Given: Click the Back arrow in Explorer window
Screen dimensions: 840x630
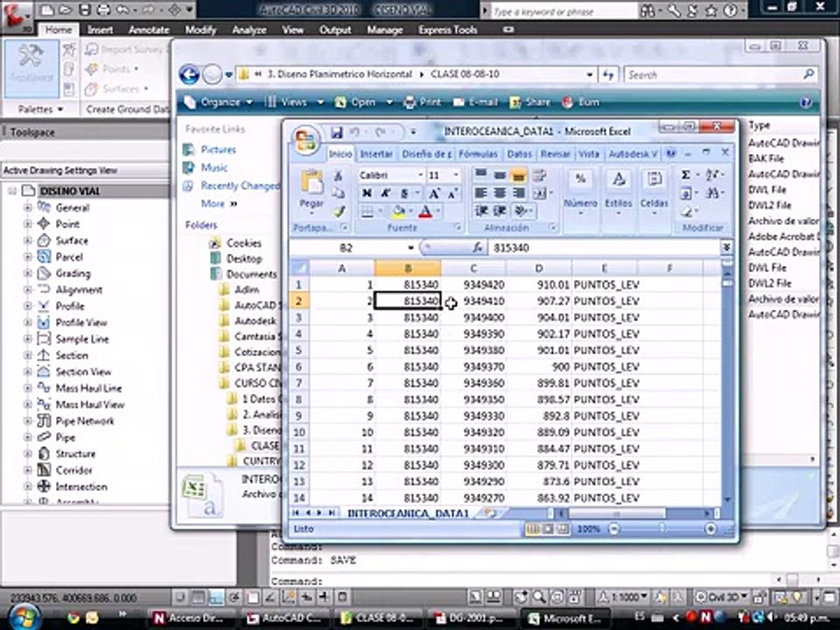Looking at the screenshot, I should tap(189, 74).
